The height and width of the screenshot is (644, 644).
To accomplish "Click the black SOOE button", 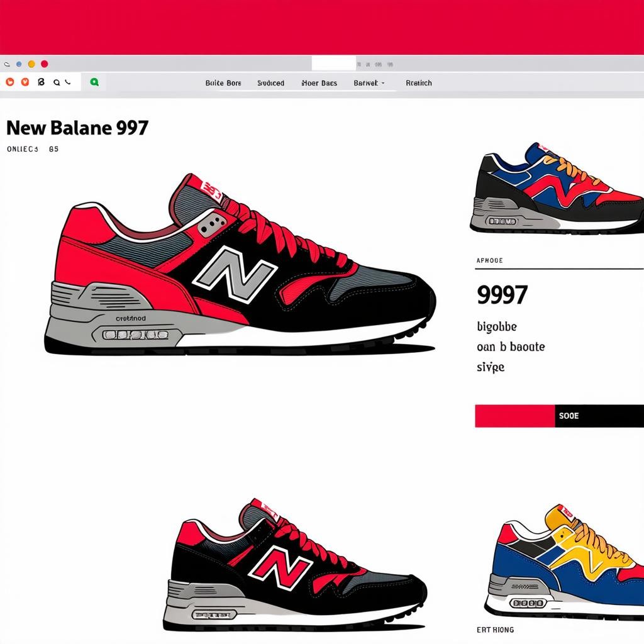I will pyautogui.click(x=599, y=416).
